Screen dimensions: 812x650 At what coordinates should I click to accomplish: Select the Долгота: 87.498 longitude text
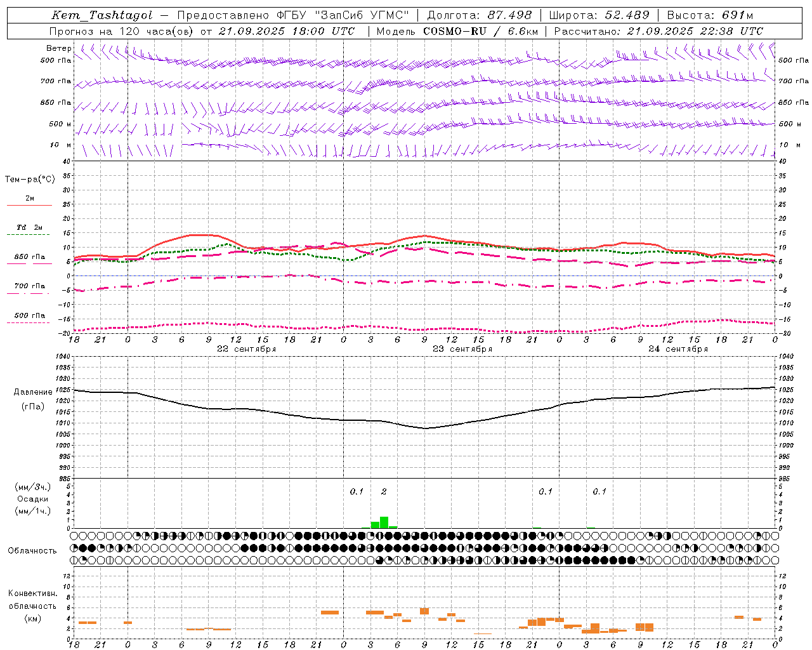(x=480, y=16)
